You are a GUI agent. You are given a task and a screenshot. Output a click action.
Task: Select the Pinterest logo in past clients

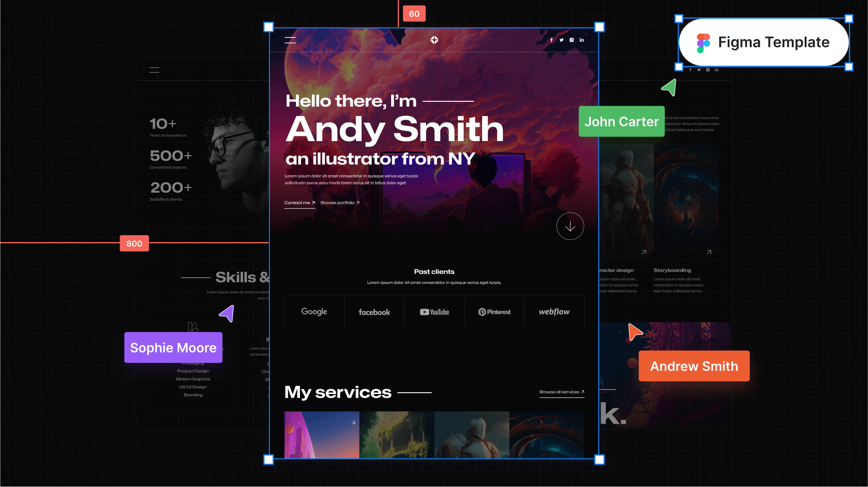494,312
